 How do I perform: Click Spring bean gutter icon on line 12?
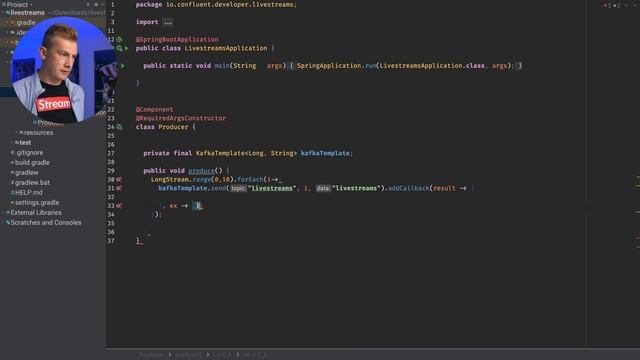pos(119,40)
